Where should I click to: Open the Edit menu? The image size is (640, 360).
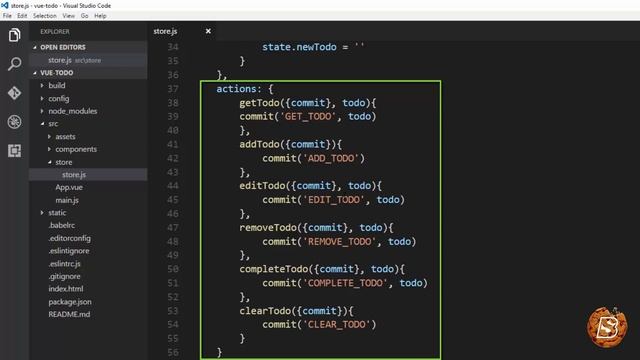tap(22, 16)
